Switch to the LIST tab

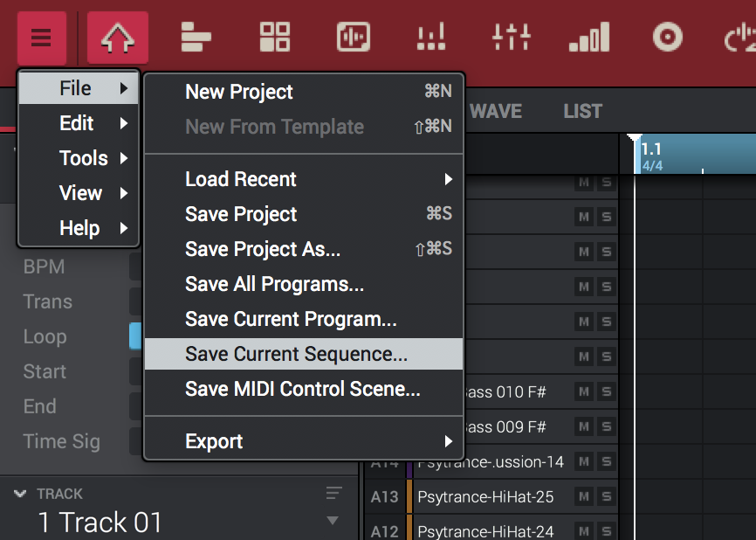[x=582, y=111]
